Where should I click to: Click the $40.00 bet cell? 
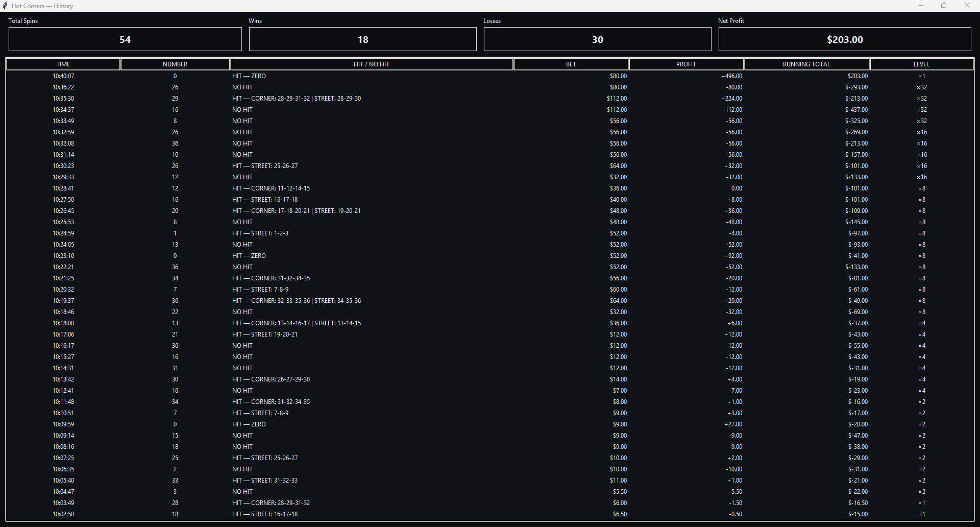tap(618, 200)
